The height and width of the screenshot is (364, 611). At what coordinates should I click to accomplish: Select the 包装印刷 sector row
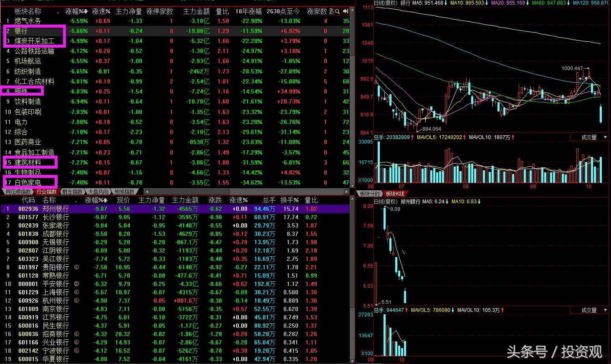point(175,112)
